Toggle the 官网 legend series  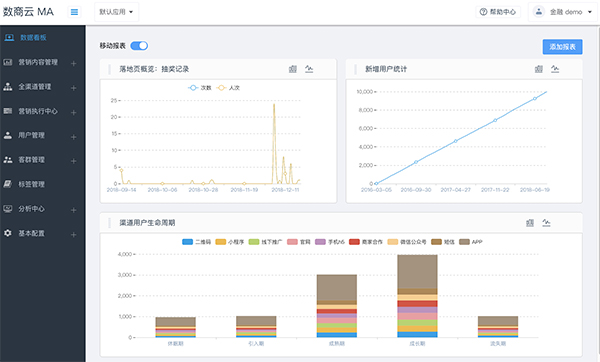coord(299,242)
